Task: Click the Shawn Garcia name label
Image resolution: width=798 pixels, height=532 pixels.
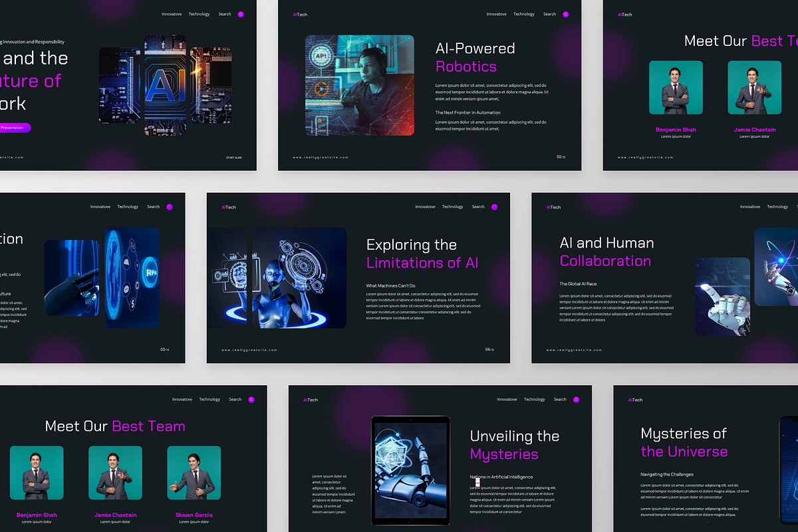Action: click(x=194, y=515)
